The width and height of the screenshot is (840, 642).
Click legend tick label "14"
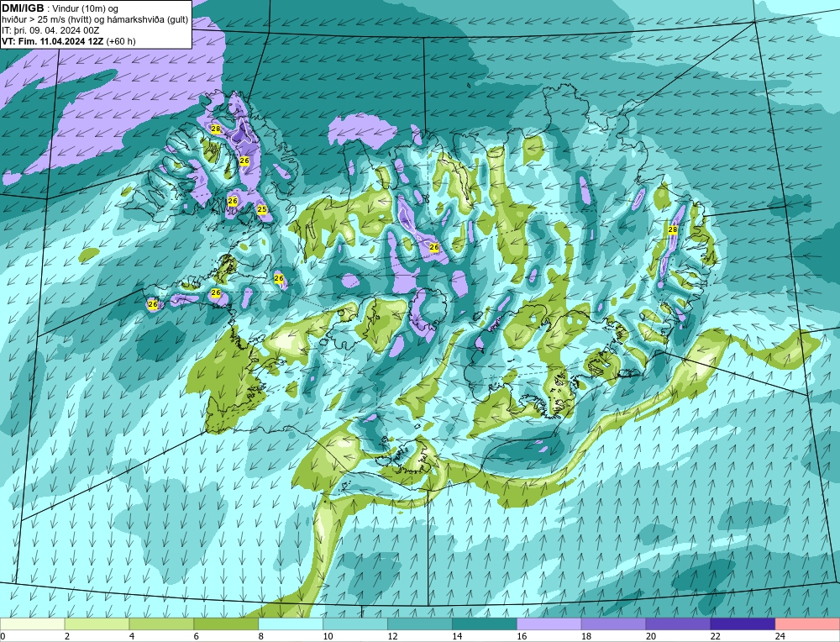[457, 636]
